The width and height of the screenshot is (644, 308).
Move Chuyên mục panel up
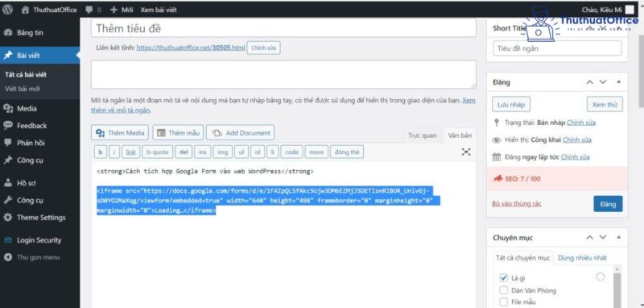pyautogui.click(x=590, y=238)
